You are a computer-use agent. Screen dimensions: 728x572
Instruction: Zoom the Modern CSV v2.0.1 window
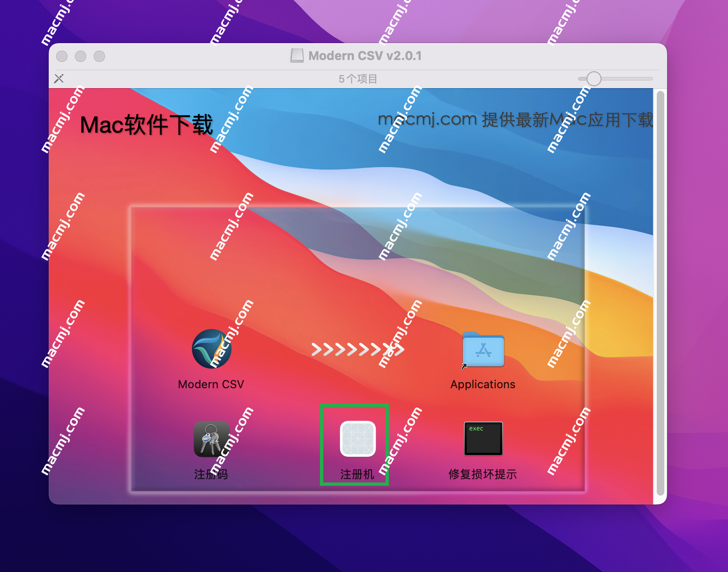(x=99, y=56)
